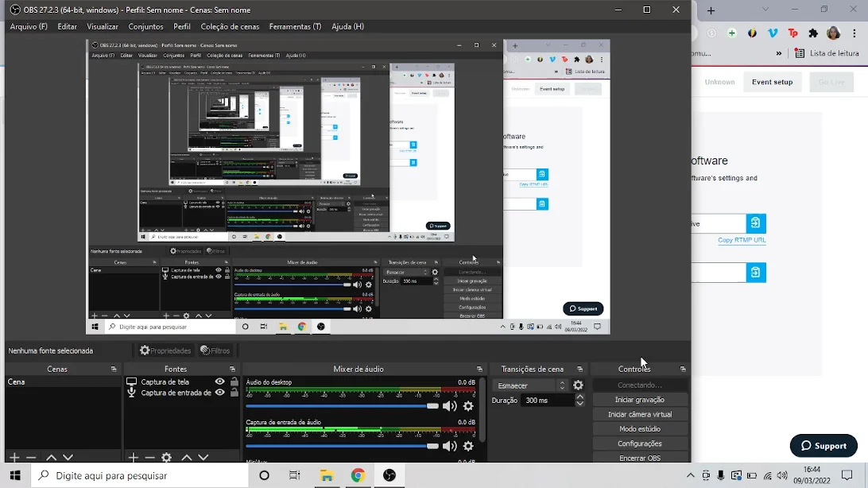The image size is (868, 488).
Task: Click Iniciar câmera virtual
Action: point(640,414)
